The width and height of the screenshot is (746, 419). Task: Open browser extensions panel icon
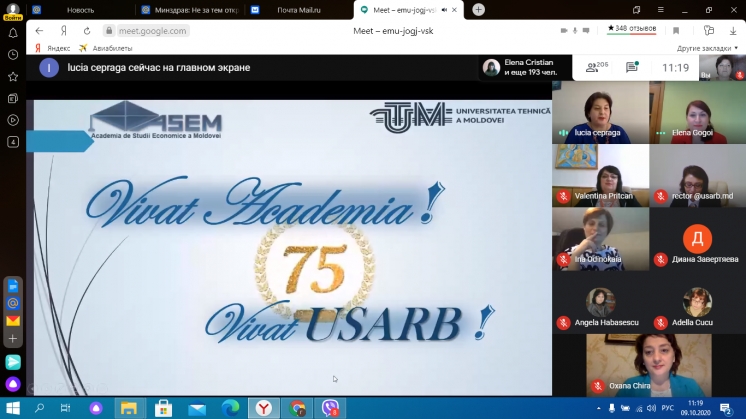pos(708,31)
